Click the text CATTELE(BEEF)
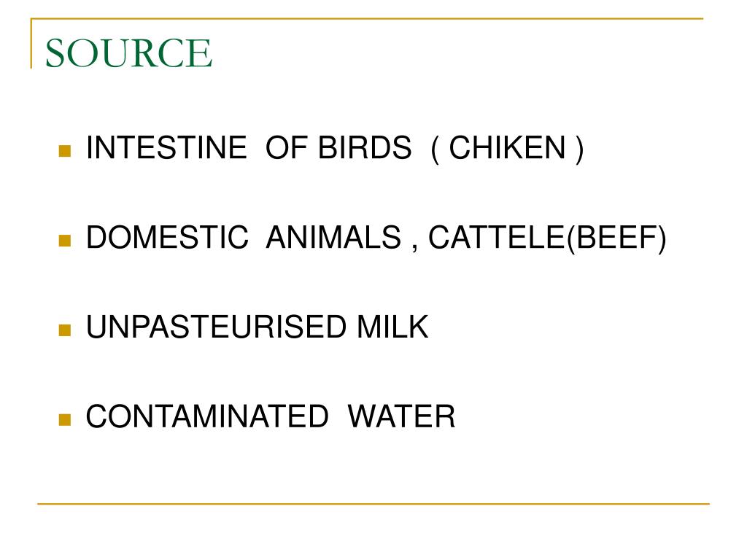 547,238
